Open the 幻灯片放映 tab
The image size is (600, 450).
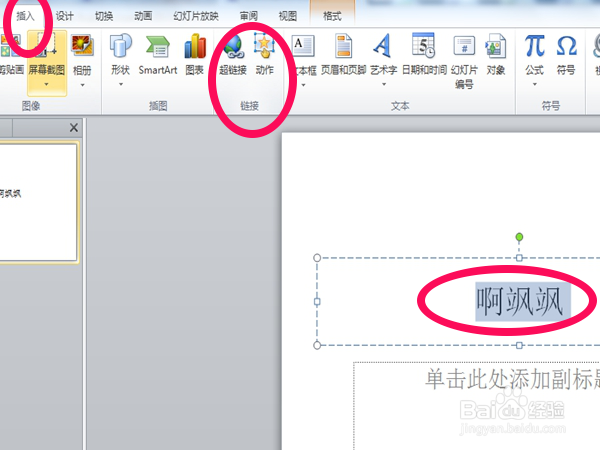tap(196, 16)
